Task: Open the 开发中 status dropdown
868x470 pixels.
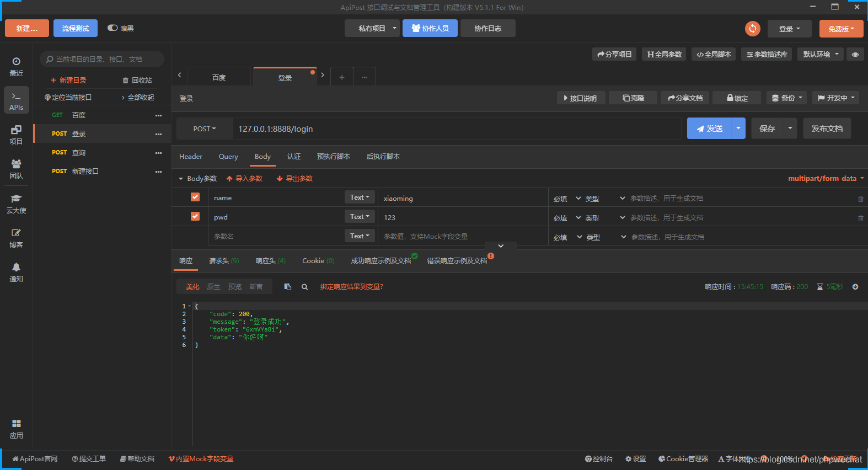Action: [x=836, y=98]
